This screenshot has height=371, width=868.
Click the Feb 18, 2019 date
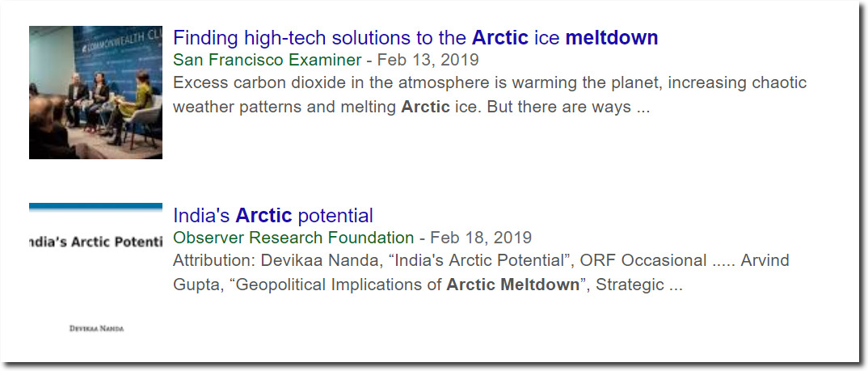[481, 238]
